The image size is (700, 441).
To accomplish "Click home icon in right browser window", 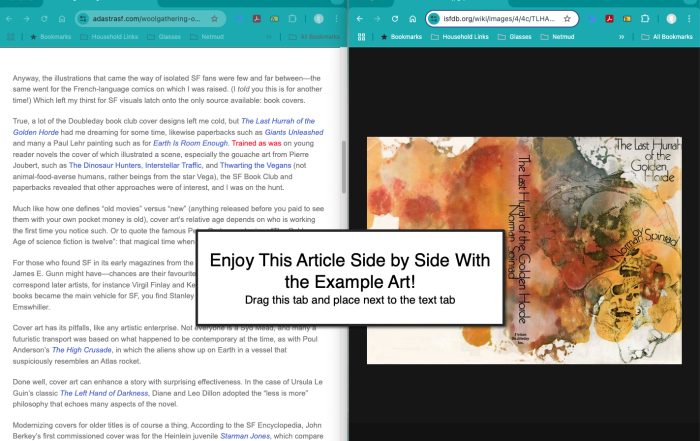I will pyautogui.click(x=412, y=19).
